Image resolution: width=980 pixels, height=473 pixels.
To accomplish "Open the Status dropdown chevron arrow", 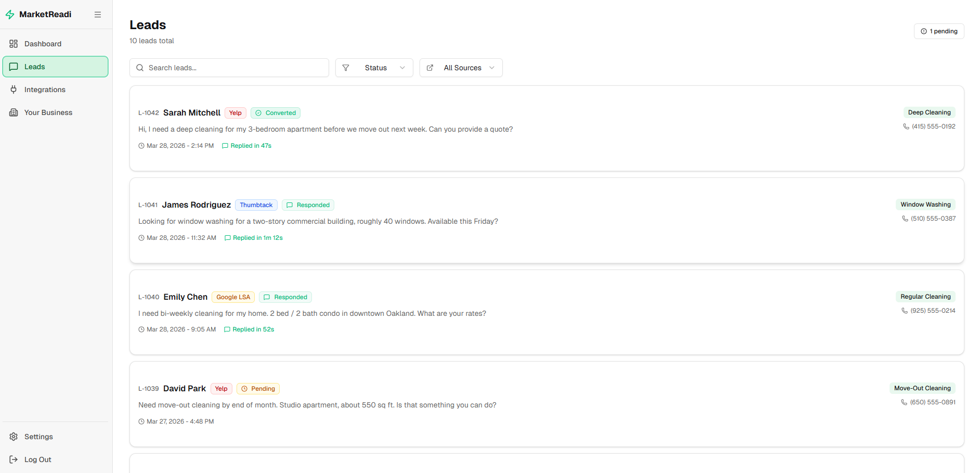I will [402, 68].
